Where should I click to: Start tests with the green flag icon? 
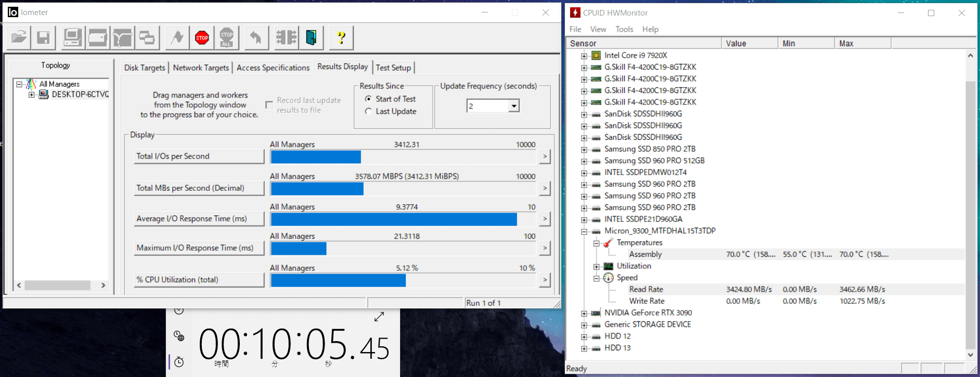coord(177,37)
